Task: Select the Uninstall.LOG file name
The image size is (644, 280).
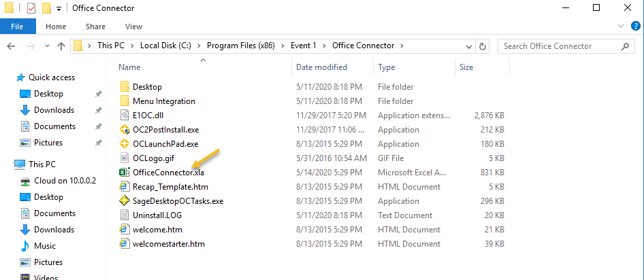Action: coord(157,215)
